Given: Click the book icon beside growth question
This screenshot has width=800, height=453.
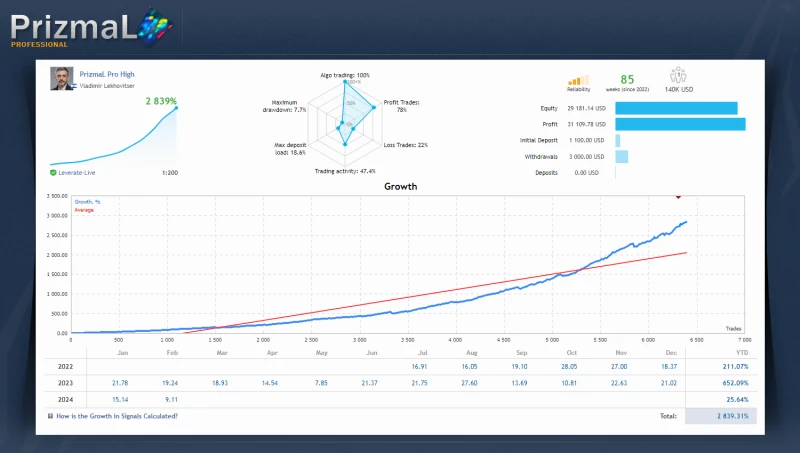Looking at the screenshot, I should [50, 416].
